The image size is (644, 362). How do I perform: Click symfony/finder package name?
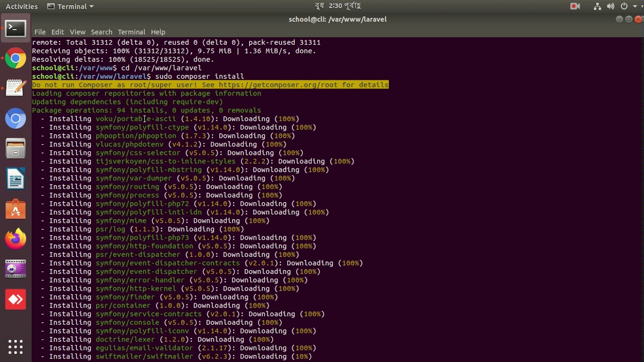click(125, 297)
